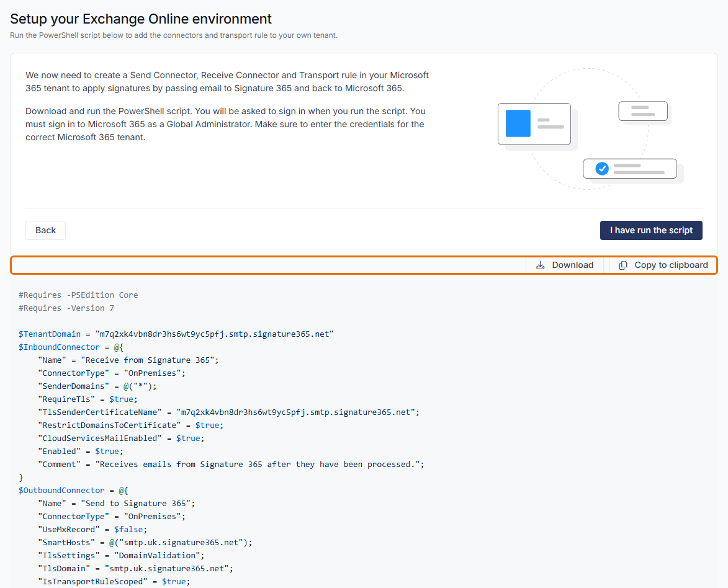The image size is (728, 588).
Task: Click the download arrow icon
Action: coord(541,265)
